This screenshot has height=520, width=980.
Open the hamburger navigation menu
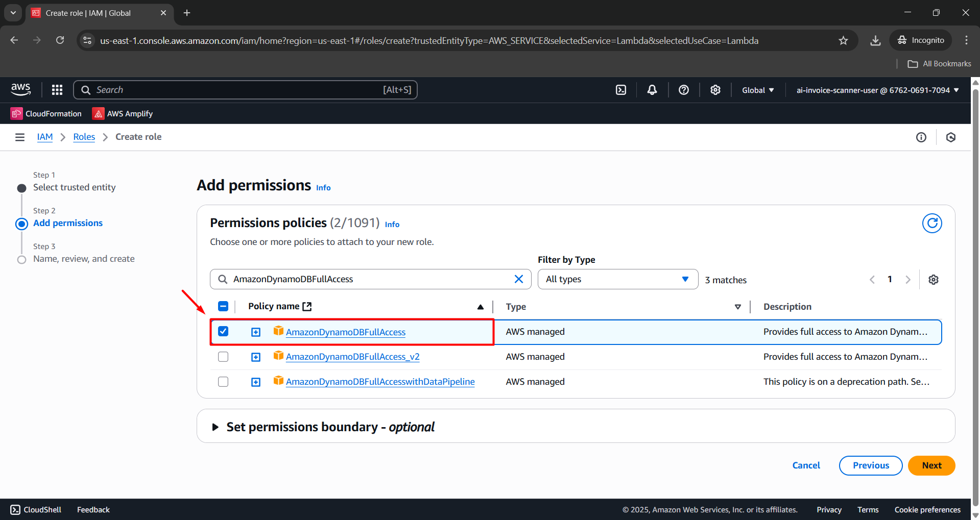(x=19, y=137)
